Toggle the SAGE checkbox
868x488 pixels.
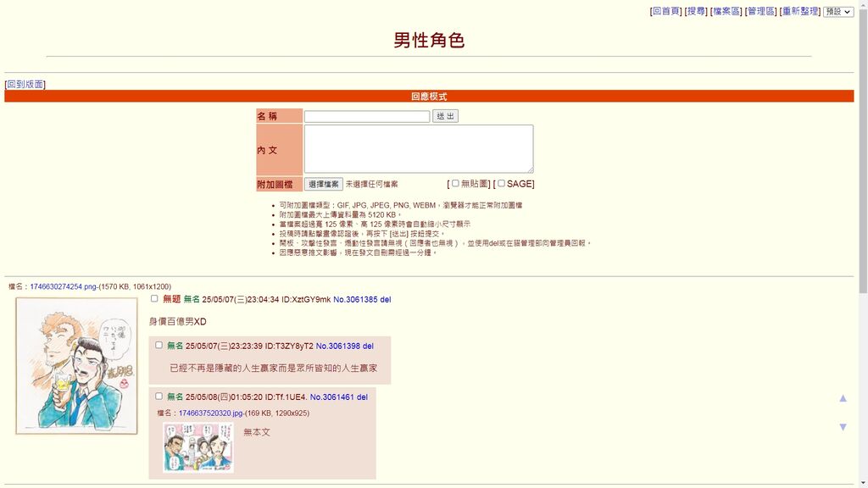pos(501,183)
